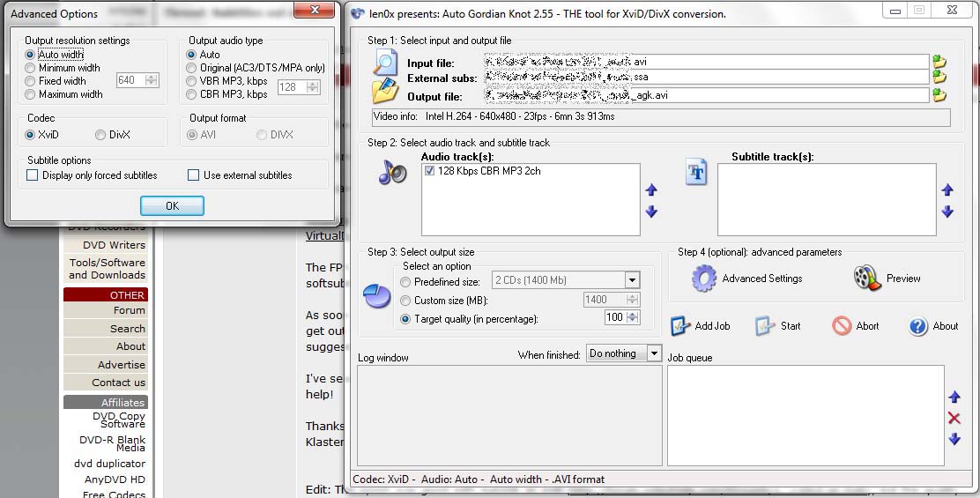Viewport: 980px width, 498px height.
Task: Click the Start icon
Action: pyautogui.click(x=765, y=326)
